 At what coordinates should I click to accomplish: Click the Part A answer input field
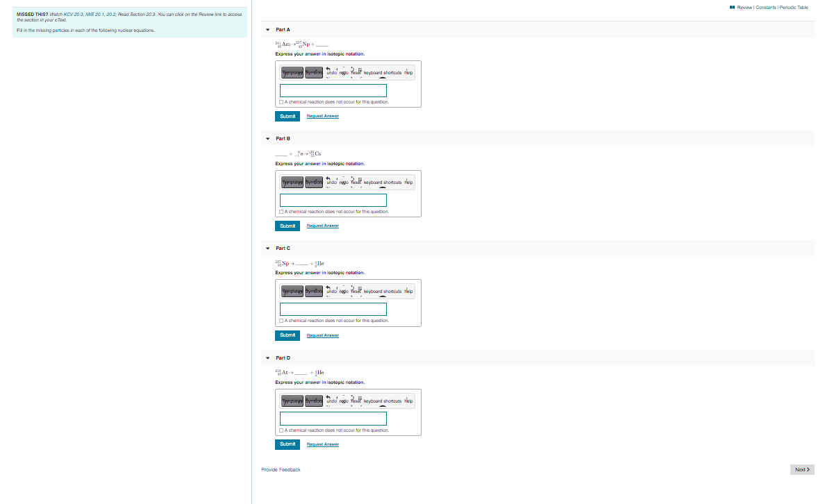coord(333,91)
